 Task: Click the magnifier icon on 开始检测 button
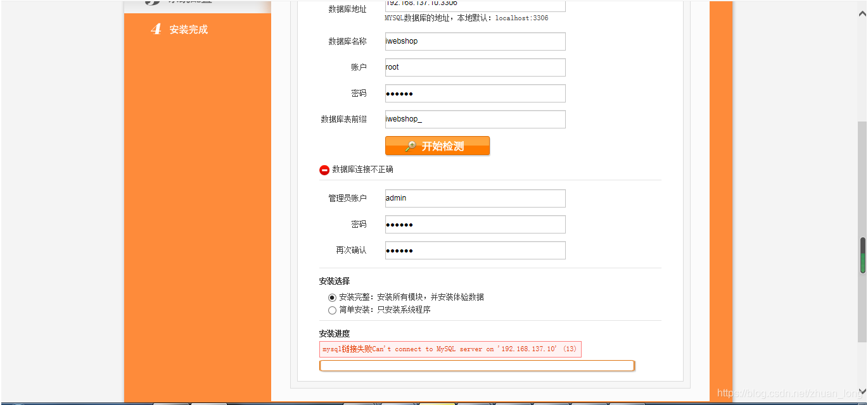pos(410,146)
